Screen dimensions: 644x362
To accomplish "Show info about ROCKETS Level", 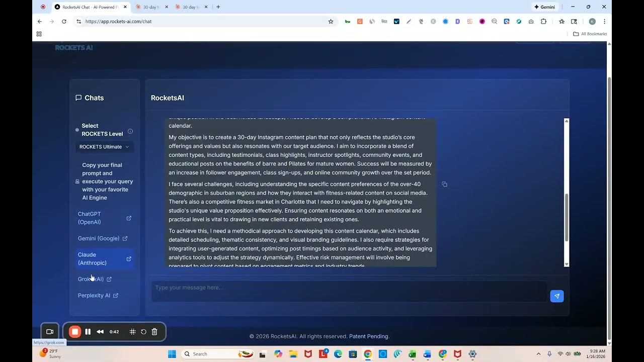I will [130, 131].
